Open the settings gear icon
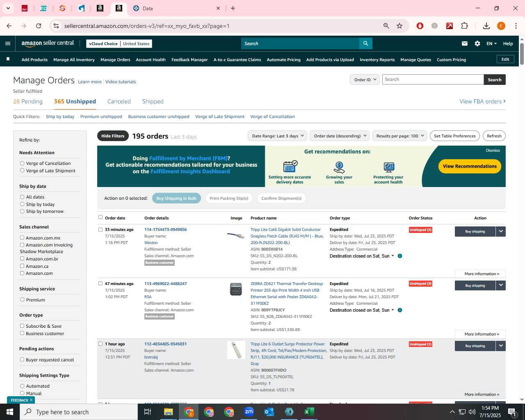Viewport: 525px width, 420px height. pos(477,43)
